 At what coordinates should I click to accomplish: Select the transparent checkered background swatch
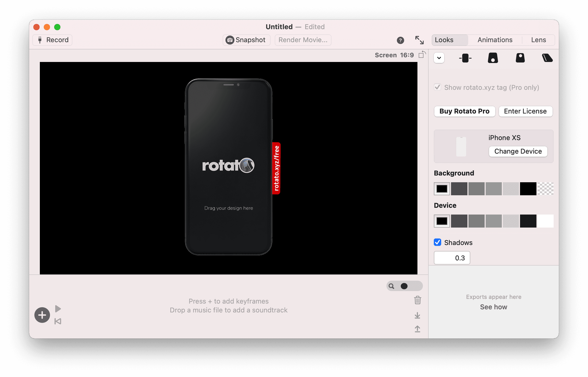pos(545,189)
